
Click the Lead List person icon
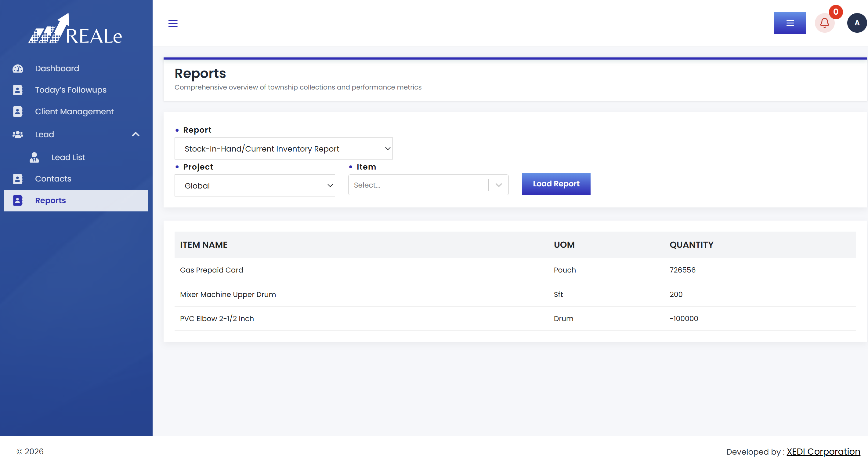point(34,157)
